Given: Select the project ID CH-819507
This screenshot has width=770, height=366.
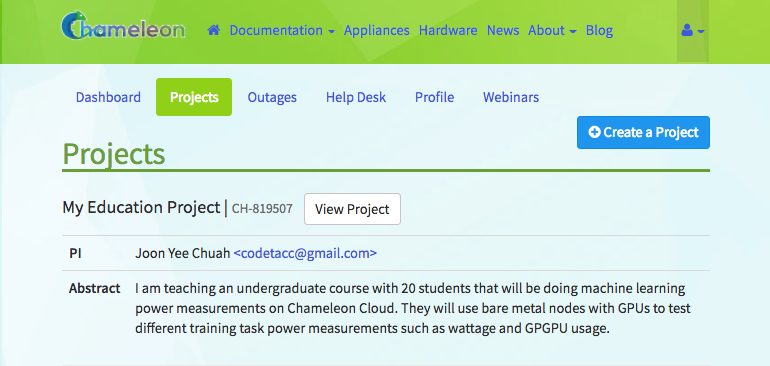Looking at the screenshot, I should [262, 209].
